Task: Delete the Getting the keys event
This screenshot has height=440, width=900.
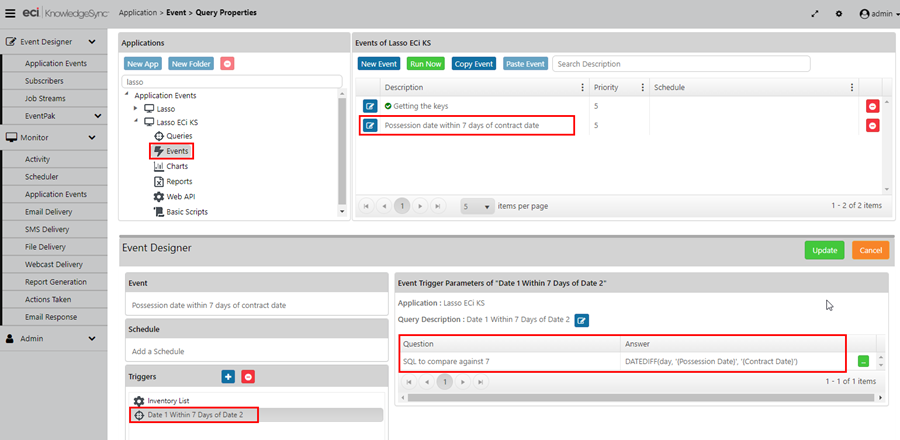Action: pyautogui.click(x=872, y=106)
